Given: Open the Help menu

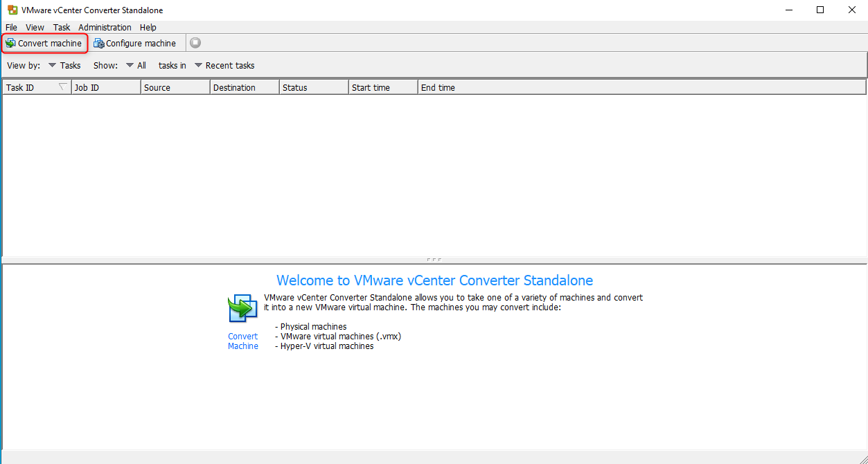Looking at the screenshot, I should pos(148,27).
